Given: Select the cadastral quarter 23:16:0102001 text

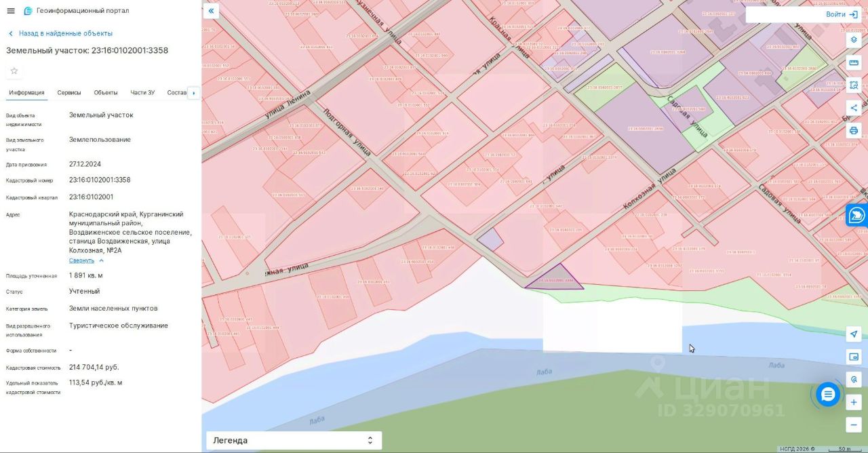Looking at the screenshot, I should click(91, 197).
